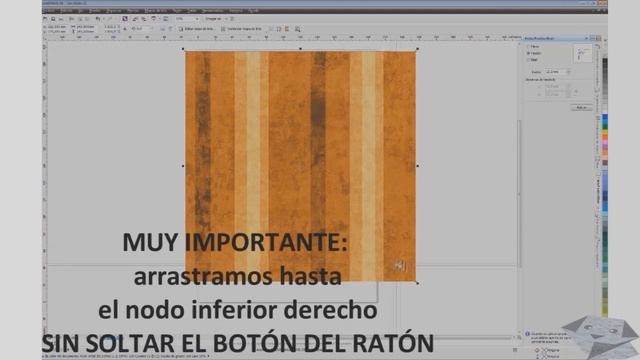Open the Archivo menu
The height and width of the screenshot is (360, 640).
(x=49, y=11)
